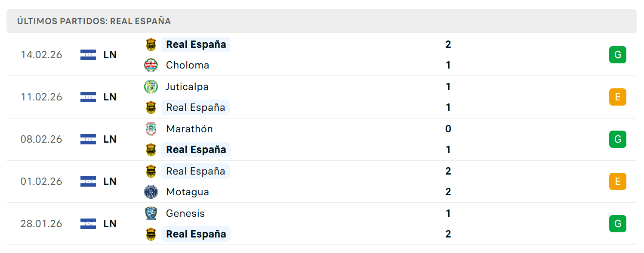The height and width of the screenshot is (253, 644).
Task: Open the Marathón team link
Action: [189, 129]
